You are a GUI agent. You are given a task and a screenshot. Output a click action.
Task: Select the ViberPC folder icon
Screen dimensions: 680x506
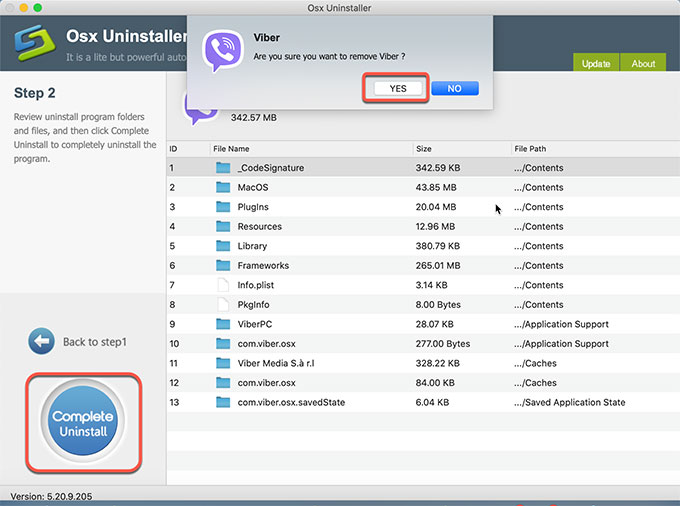223,323
